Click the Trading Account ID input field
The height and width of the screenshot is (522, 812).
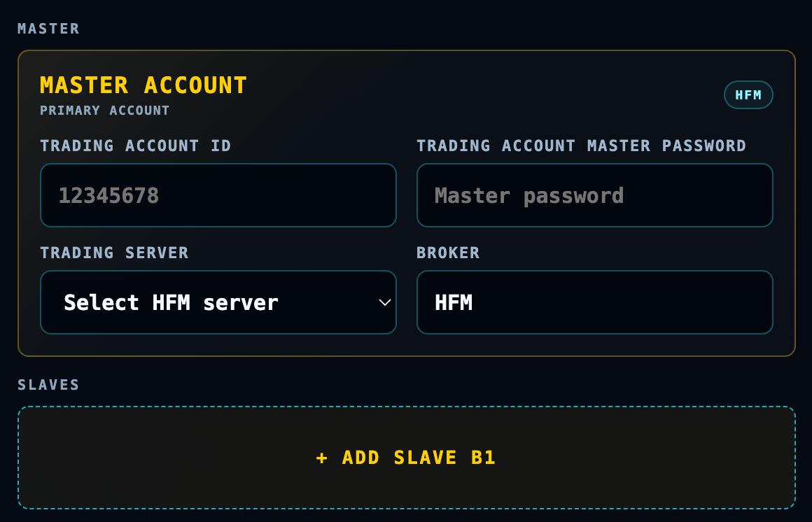218,195
